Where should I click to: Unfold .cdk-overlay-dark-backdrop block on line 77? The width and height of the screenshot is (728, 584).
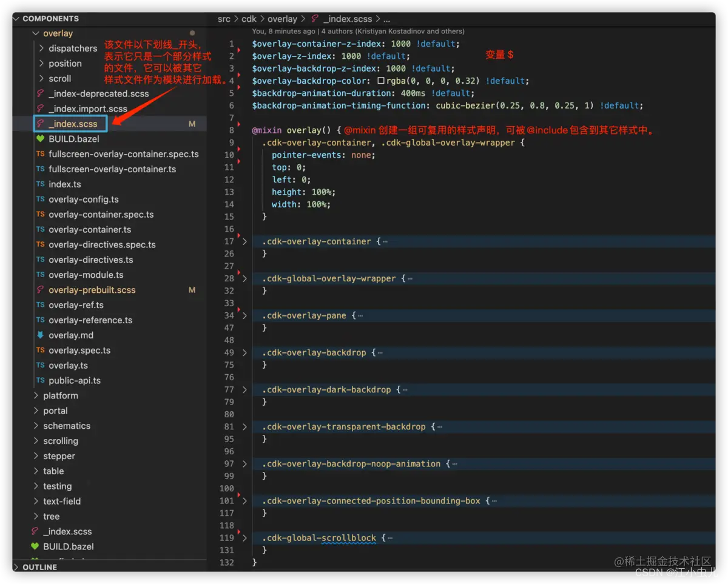click(x=244, y=389)
